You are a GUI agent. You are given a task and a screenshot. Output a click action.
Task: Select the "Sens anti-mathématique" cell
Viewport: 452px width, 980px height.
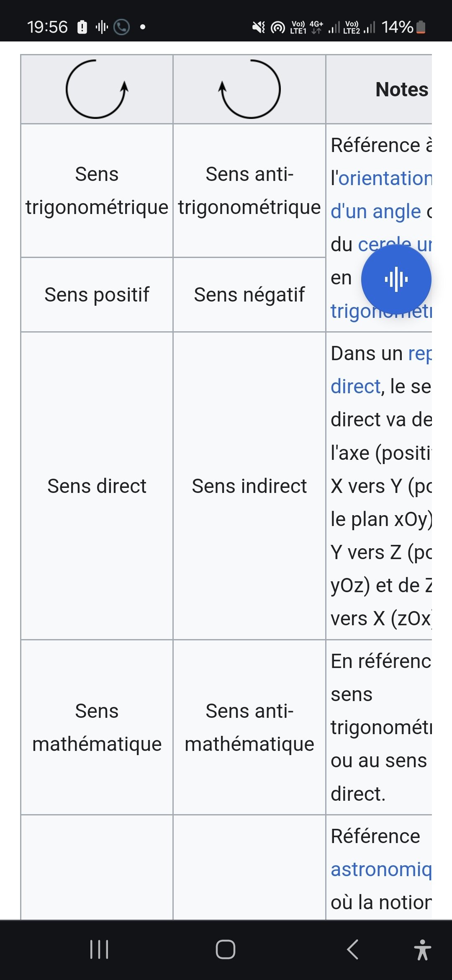[x=249, y=727]
